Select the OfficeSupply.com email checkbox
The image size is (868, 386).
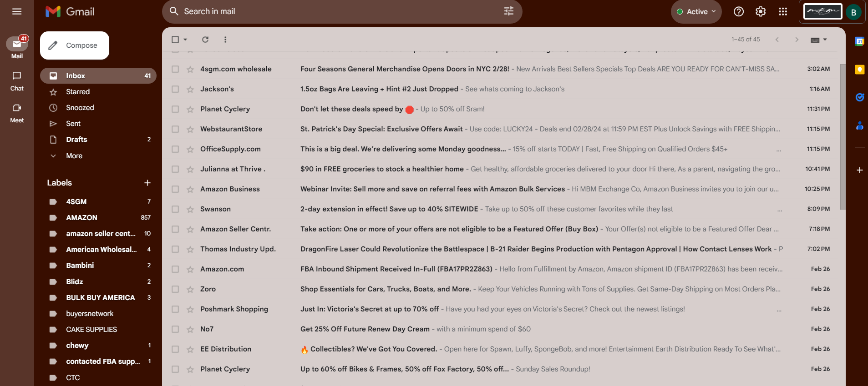(x=175, y=149)
